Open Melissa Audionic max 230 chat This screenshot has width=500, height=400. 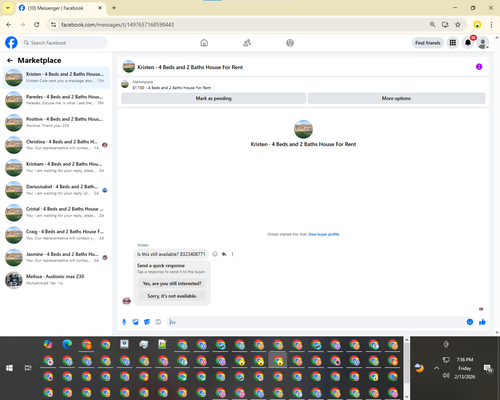pos(56,280)
